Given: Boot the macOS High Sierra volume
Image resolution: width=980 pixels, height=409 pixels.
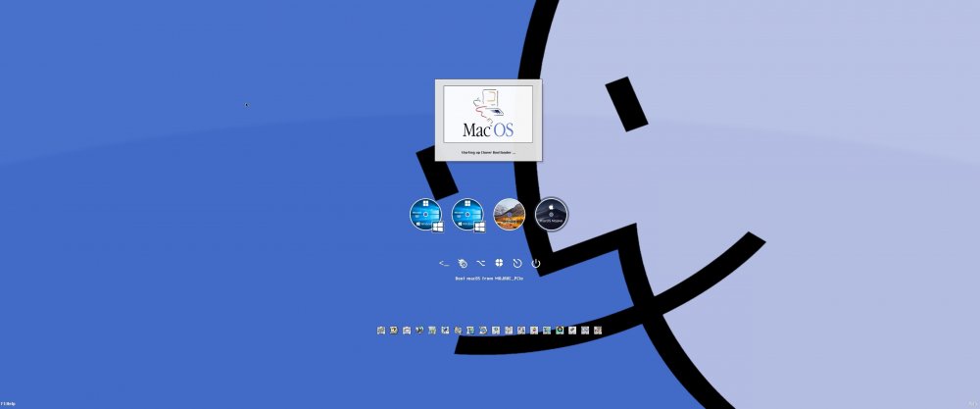Looking at the screenshot, I should 510,214.
